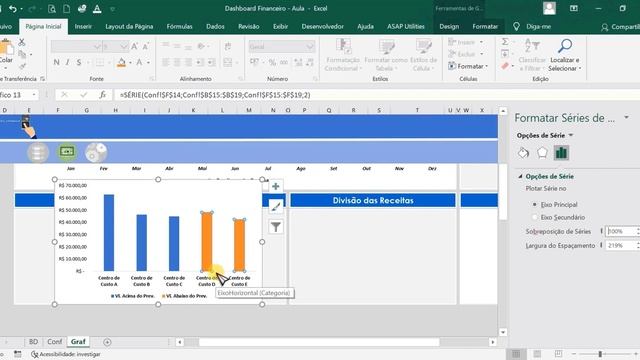Click the Largura do Espaçamento percentage field

(621, 246)
